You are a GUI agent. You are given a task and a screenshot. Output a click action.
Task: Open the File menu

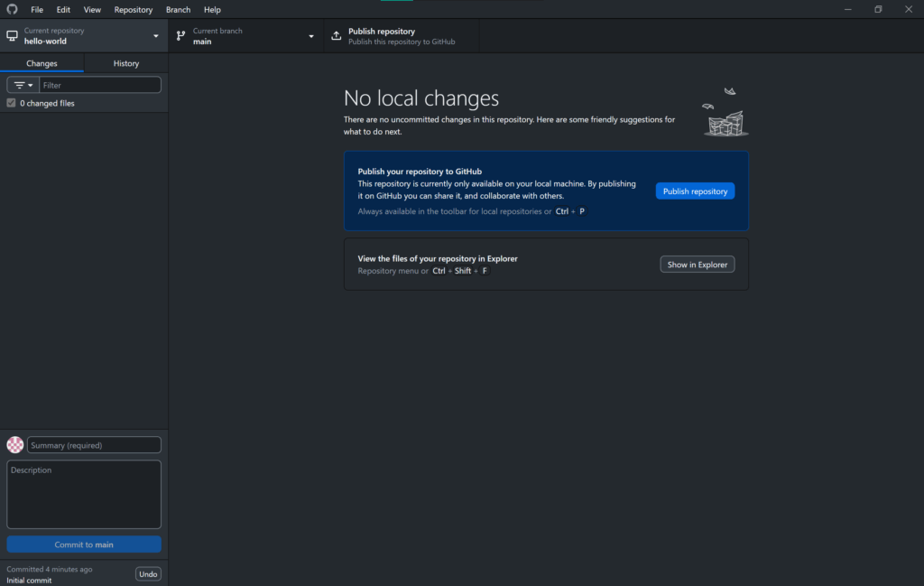[36, 9]
